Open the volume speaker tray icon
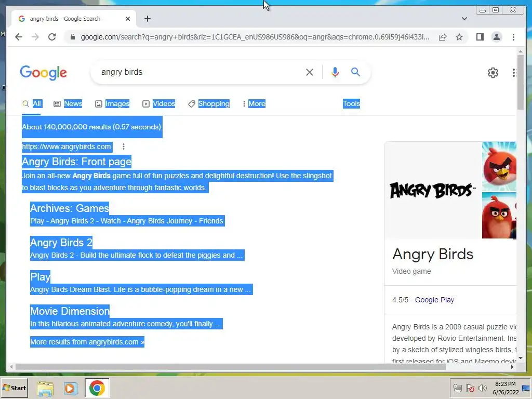The width and height of the screenshot is (532, 399). point(482,388)
